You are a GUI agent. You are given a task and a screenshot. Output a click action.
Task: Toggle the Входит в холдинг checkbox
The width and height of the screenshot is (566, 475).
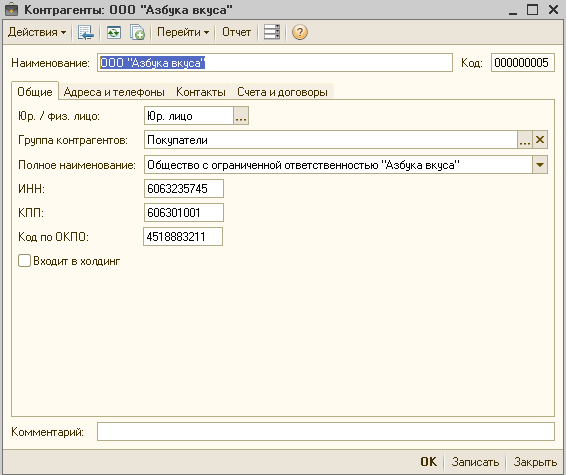click(24, 261)
